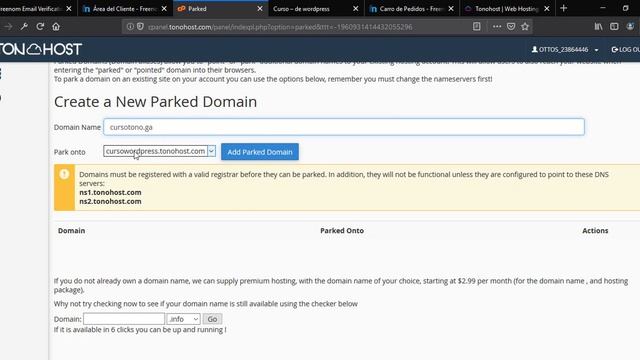640x360 pixels.
Task: Open the Firefox account icon
Action: [630, 27]
